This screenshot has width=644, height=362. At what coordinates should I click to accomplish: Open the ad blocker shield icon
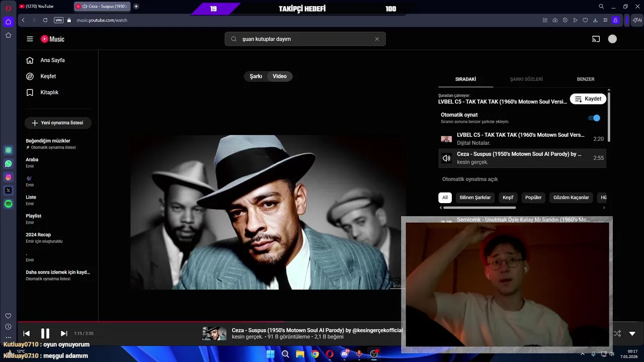(x=565, y=20)
